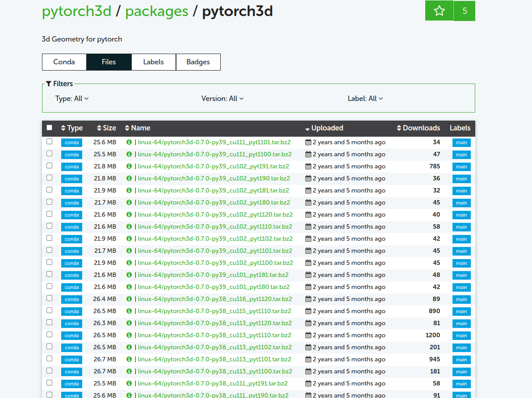
Task: Open info icon for py39_cu102_pyt191 file
Action: [x=129, y=166]
